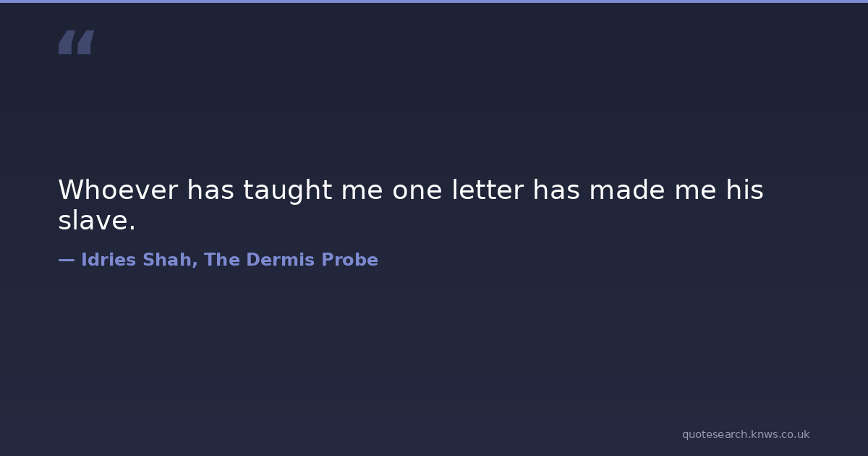This screenshot has height=456, width=868.
Task: Visit the quotesearch.knws.co.uk watermark link
Action: tap(745, 434)
